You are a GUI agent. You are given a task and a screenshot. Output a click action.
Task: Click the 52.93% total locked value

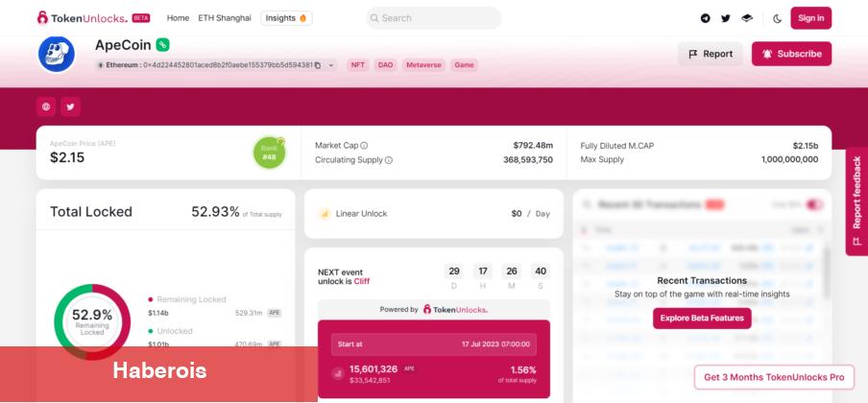pos(215,211)
